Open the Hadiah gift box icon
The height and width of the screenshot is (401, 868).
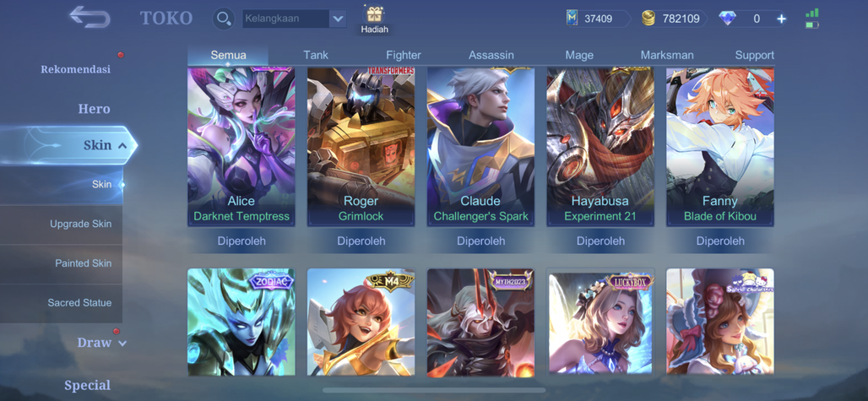click(375, 15)
